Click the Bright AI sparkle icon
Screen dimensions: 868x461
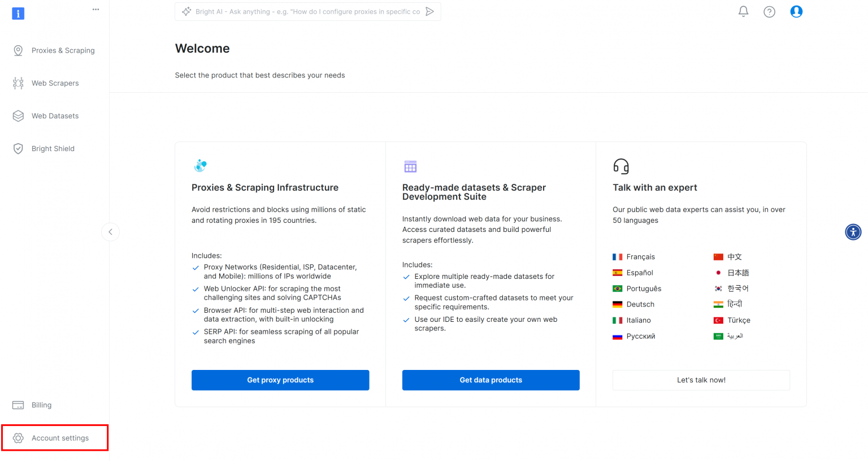(x=186, y=11)
